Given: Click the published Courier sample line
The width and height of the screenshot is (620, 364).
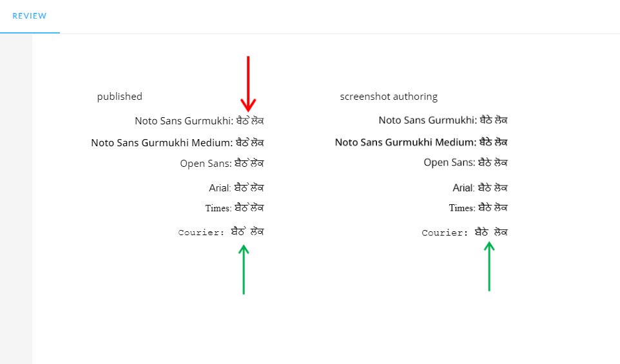Looking at the screenshot, I should 221,232.
